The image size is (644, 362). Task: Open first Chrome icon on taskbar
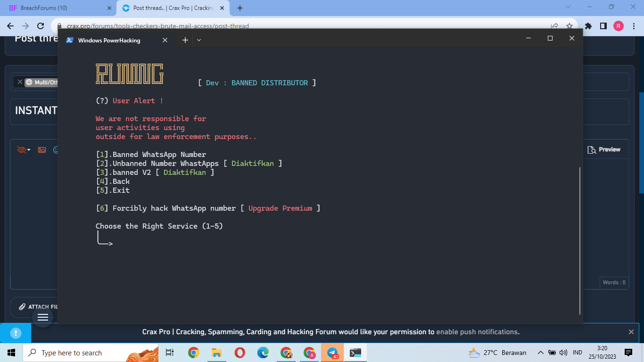point(193,353)
